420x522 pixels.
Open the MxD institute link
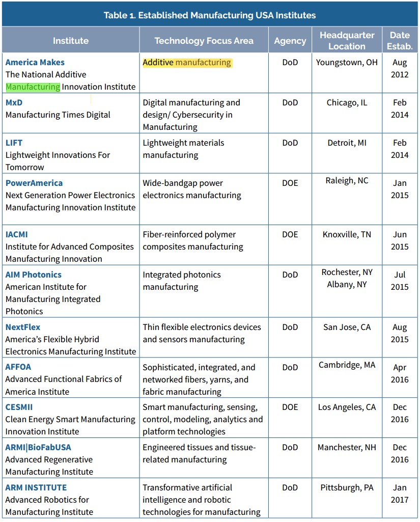point(14,102)
